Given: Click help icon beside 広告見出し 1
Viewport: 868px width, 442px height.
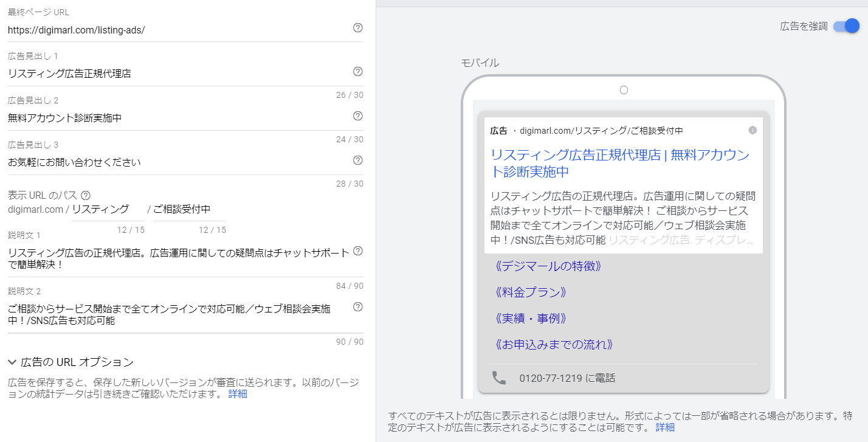Looking at the screenshot, I should point(357,72).
